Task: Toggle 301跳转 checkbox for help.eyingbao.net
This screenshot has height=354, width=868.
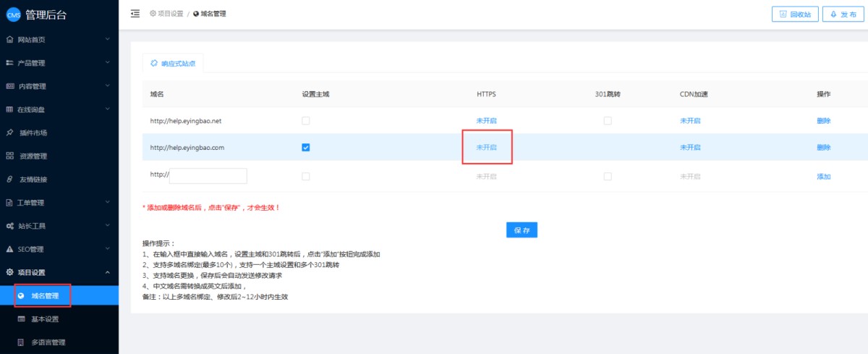Action: tap(608, 121)
